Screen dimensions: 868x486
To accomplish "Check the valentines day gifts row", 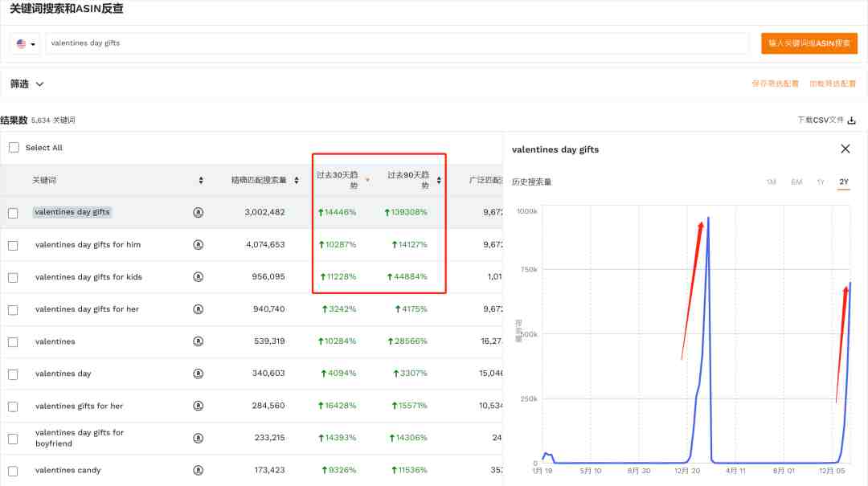I will [x=14, y=213].
